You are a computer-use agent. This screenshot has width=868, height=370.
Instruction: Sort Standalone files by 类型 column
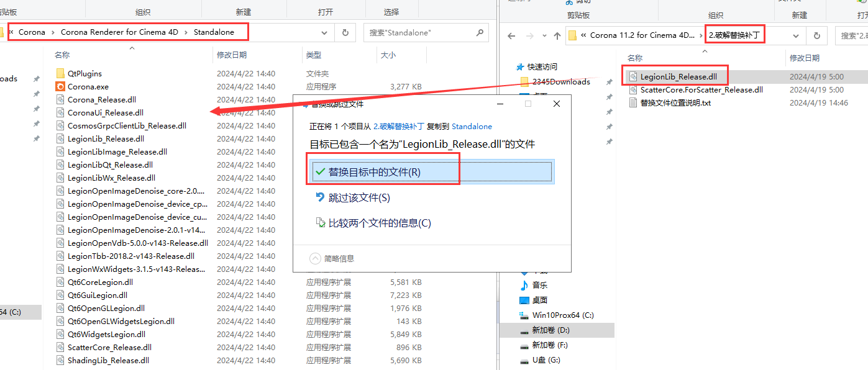[x=314, y=55]
